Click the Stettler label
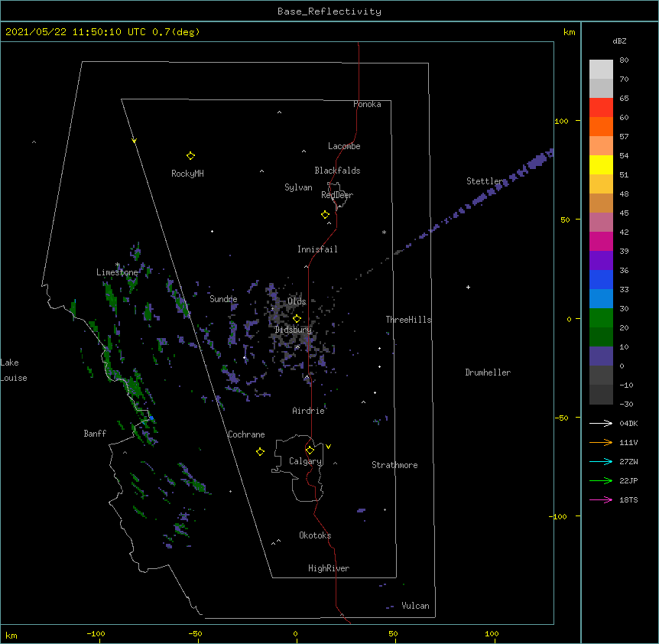Screen dimensions: 659x644 pyautogui.click(x=485, y=181)
